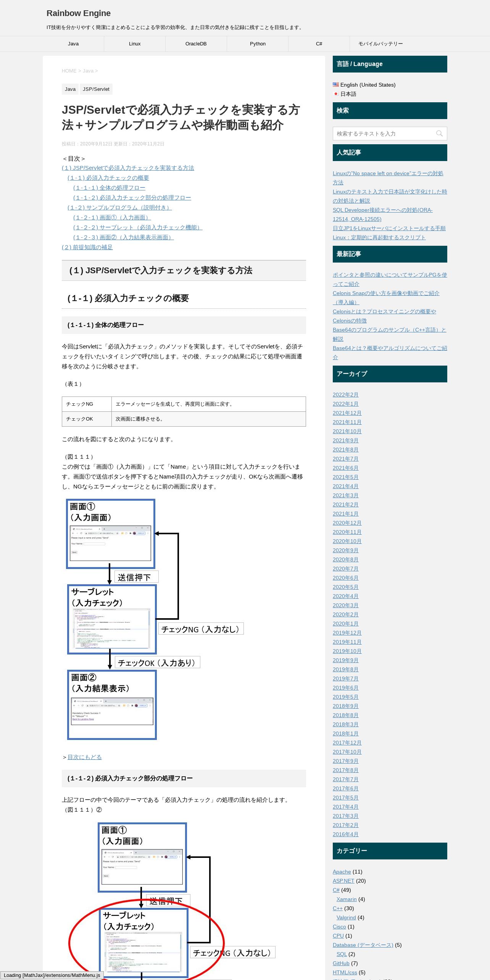
Task: Open the 2017年12月 archive
Action: pyautogui.click(x=347, y=743)
